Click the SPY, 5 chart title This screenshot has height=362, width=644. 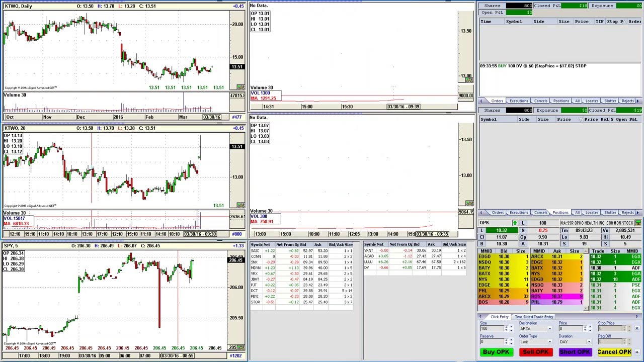(11, 246)
